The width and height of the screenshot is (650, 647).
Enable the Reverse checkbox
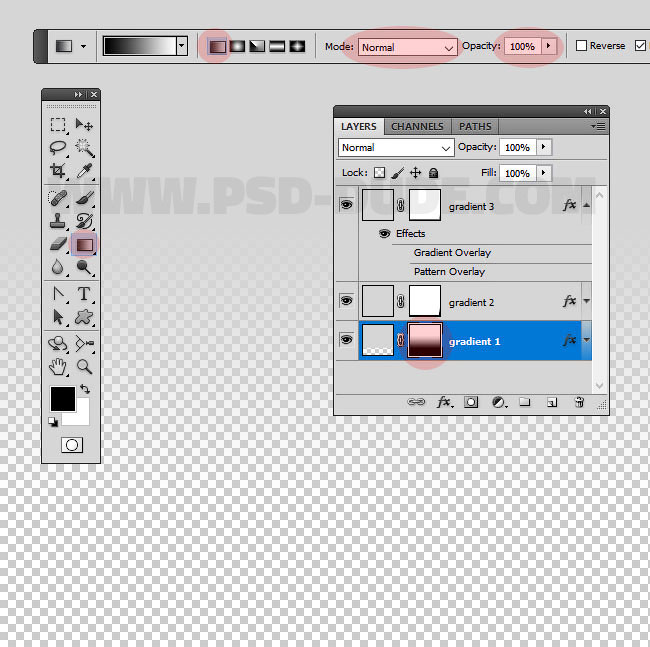point(581,46)
